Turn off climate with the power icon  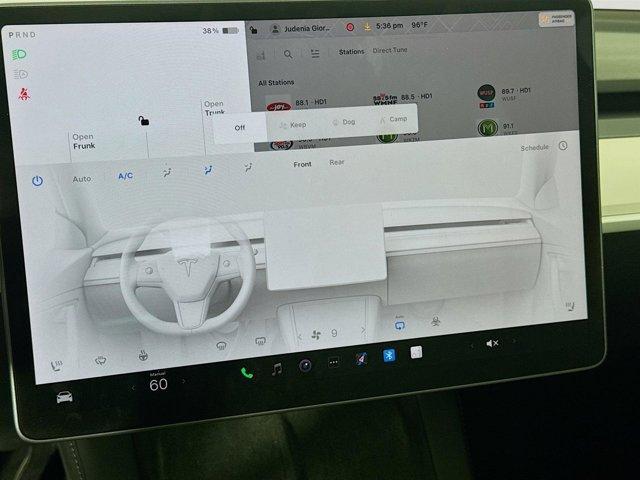point(37,181)
